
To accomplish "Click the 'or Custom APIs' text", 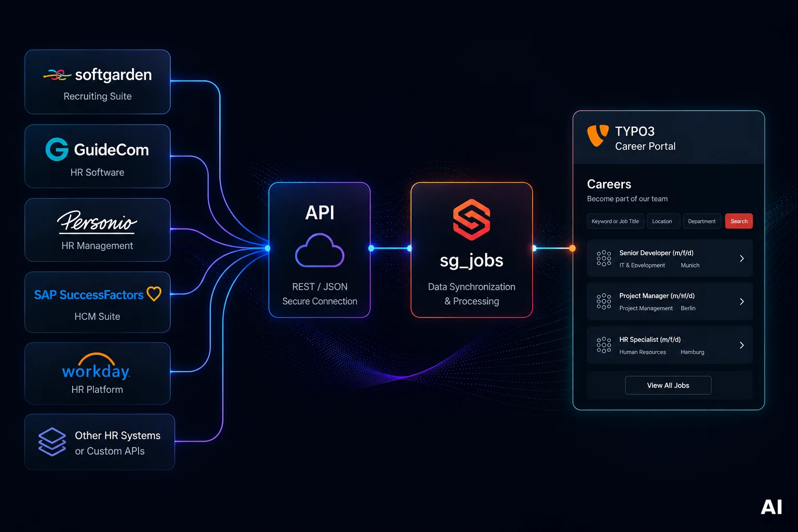I will point(110,451).
